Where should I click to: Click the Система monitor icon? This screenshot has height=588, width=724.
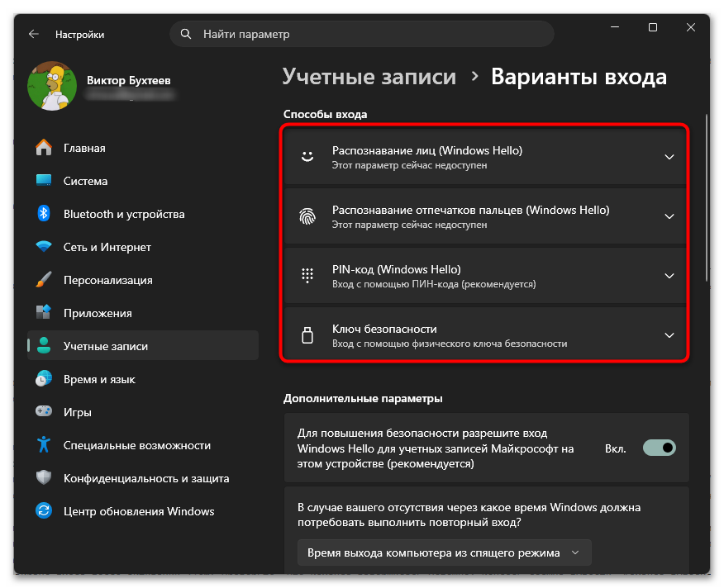44,181
